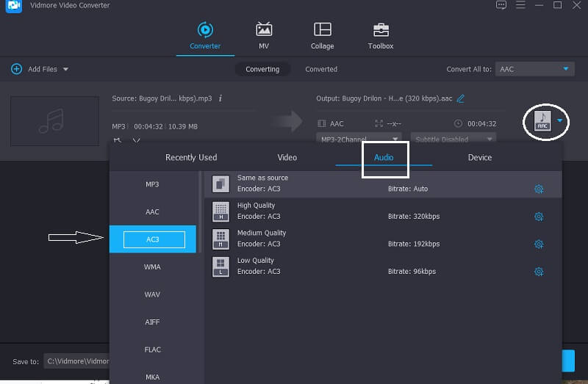The width and height of the screenshot is (588, 384).
Task: Select the FLAC format in sidebar
Action: 152,349
